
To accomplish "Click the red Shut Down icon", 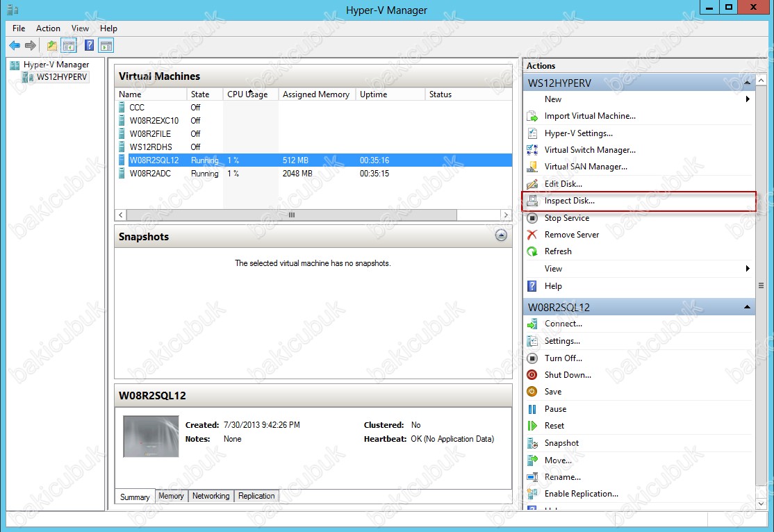I will pyautogui.click(x=532, y=375).
